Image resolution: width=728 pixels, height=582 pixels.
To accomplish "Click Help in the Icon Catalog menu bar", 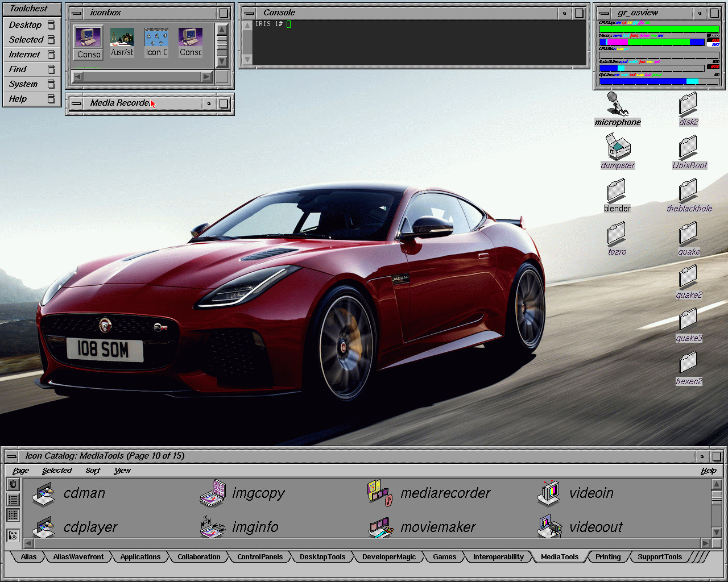I will click(708, 471).
